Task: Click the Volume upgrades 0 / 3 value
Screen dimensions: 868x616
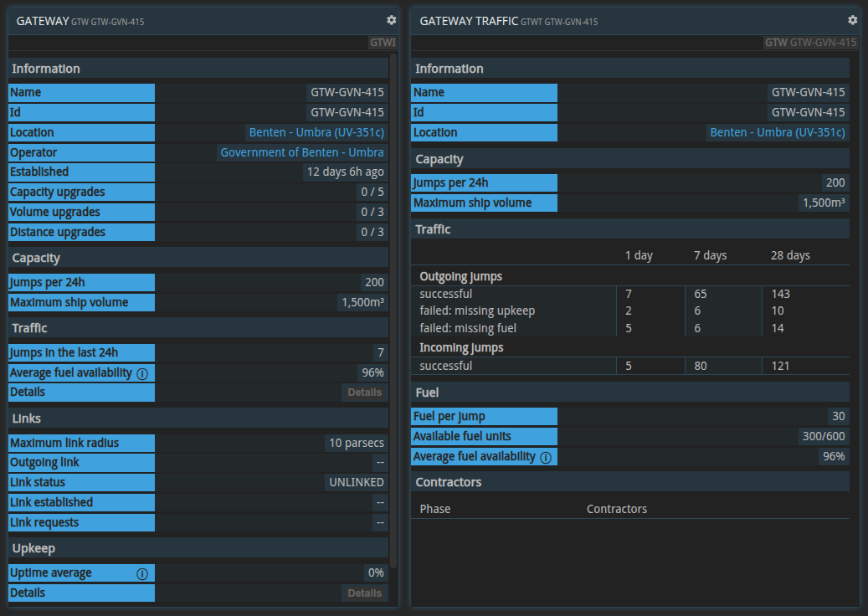Action: click(372, 212)
